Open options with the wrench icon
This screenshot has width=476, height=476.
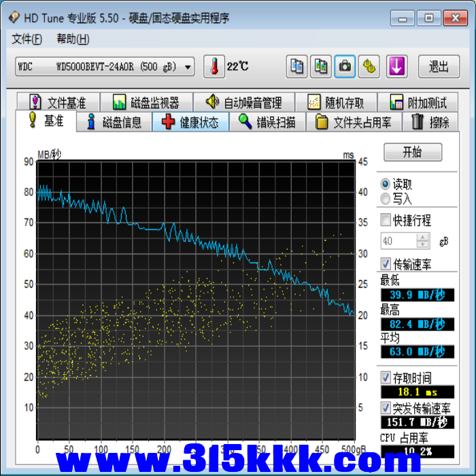tap(369, 67)
